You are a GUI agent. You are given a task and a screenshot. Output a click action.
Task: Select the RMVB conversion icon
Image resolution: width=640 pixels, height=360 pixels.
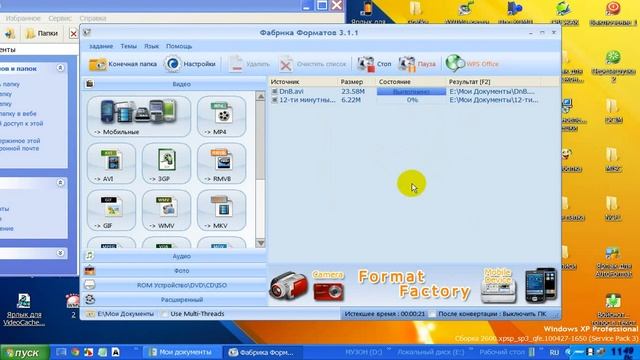point(222,163)
